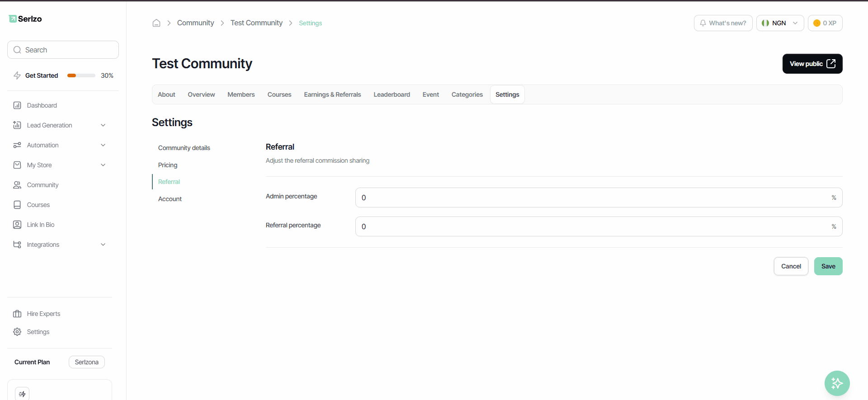Open Courses in the sidebar
The image size is (868, 400).
click(38, 205)
